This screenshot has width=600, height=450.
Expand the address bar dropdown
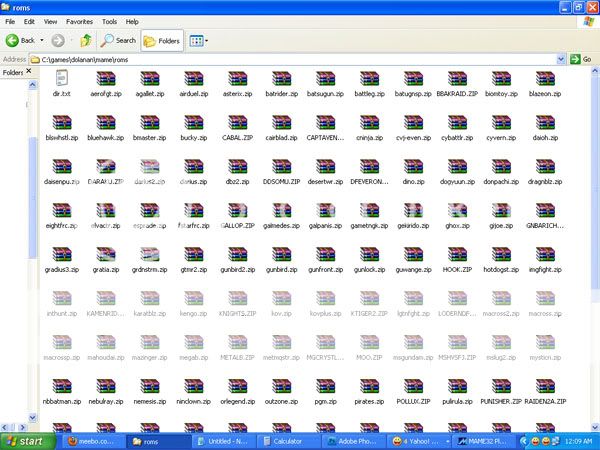561,59
